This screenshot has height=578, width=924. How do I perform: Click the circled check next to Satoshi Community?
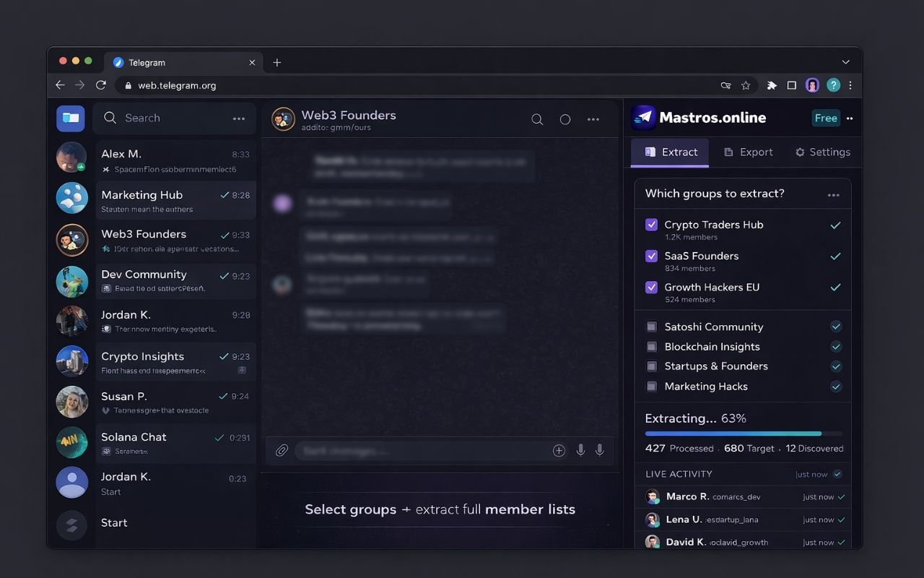point(836,327)
